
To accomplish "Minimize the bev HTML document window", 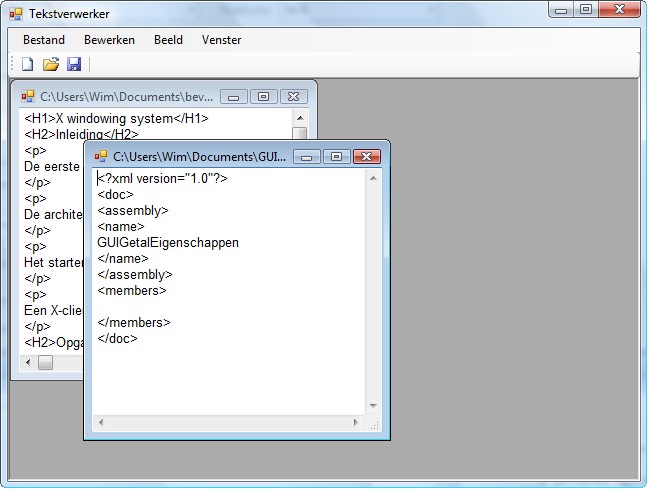I will click(x=234, y=97).
